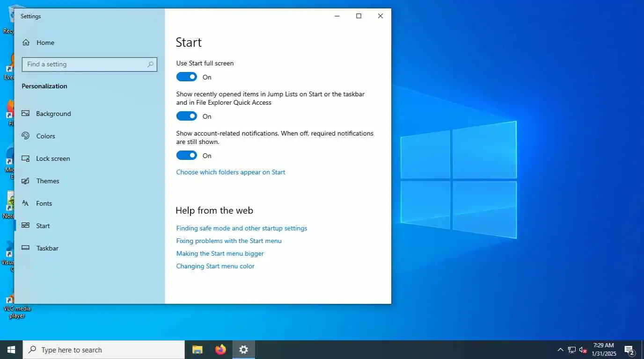
Task: Click the Home icon in Settings sidebar
Action: pos(26,43)
